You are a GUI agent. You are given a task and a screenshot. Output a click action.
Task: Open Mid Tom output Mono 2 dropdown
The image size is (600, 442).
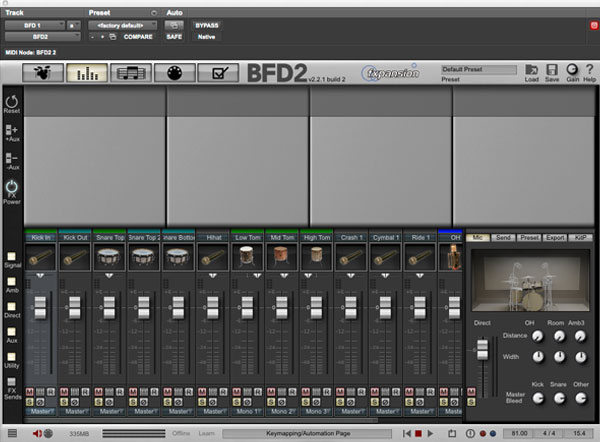(282, 412)
